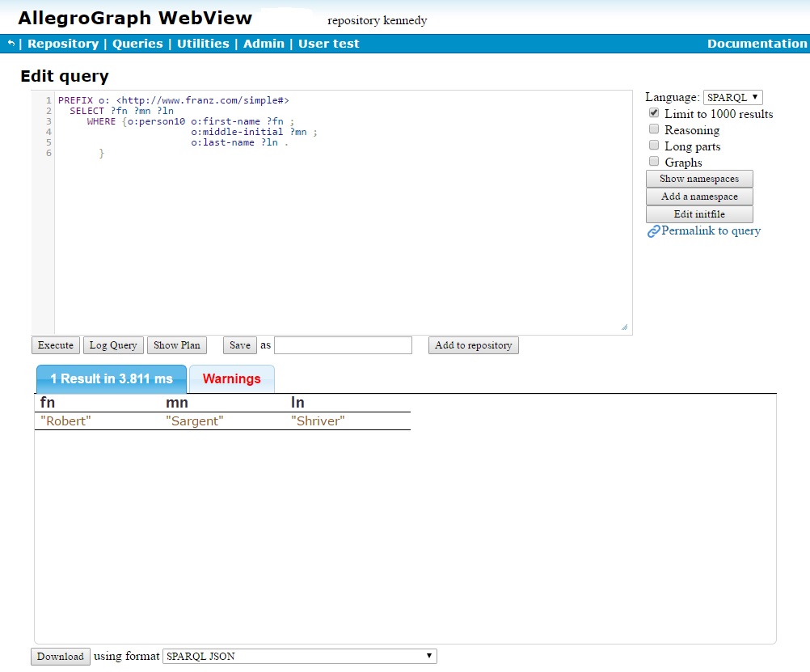Click the chain link icon beside Permalink
This screenshot has width=810, height=672.
pos(654,231)
